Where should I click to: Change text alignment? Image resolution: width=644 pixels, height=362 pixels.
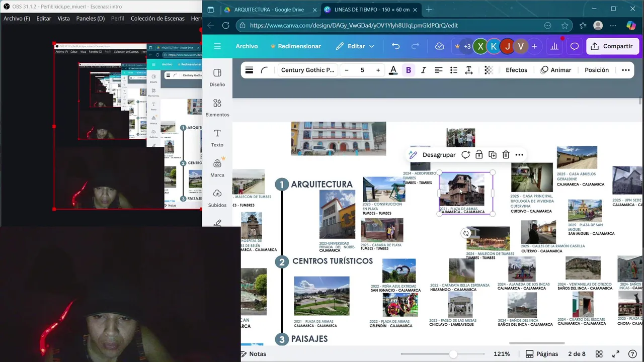pos(438,70)
